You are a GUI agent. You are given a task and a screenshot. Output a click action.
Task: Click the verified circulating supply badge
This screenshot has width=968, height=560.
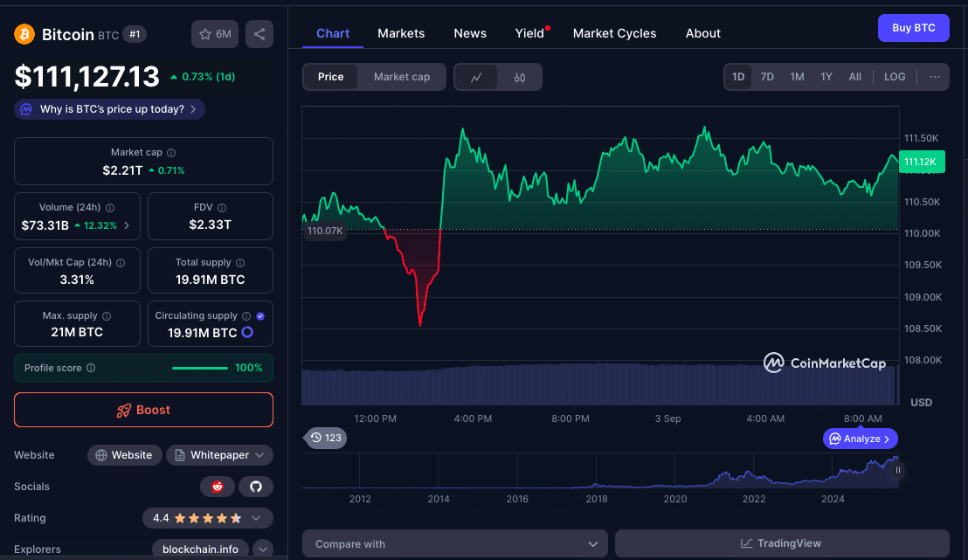pos(260,316)
